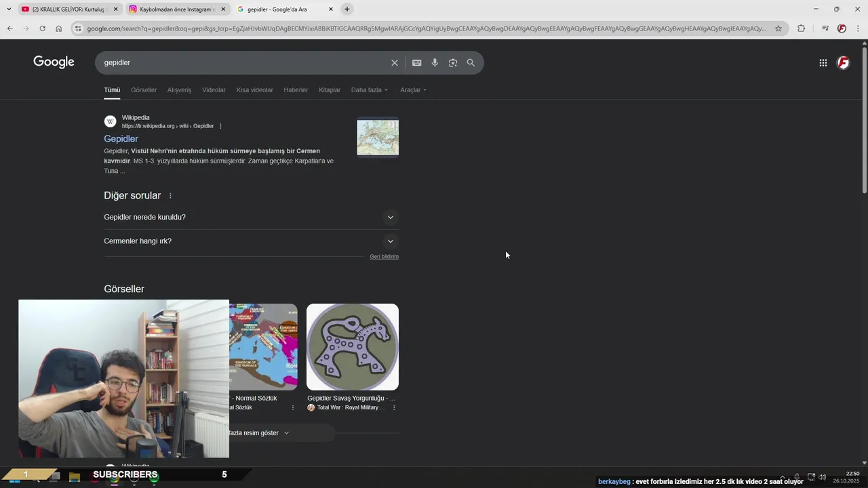Open a new browser tab
Viewport: 868px width, 488px height.
(x=347, y=9)
